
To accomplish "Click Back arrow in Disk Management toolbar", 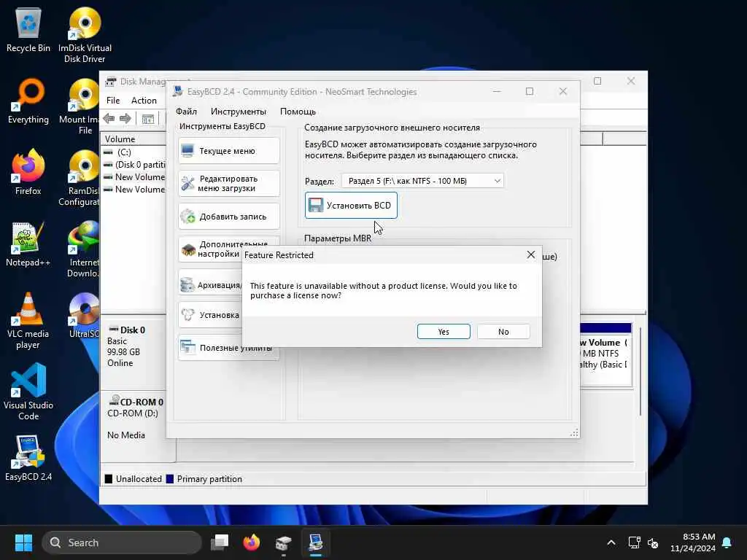I will coord(109,119).
